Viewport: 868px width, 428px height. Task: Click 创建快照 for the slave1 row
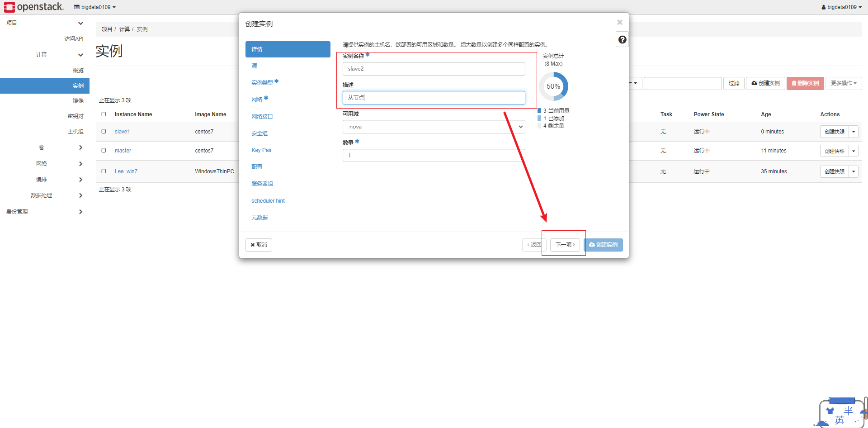(835, 132)
